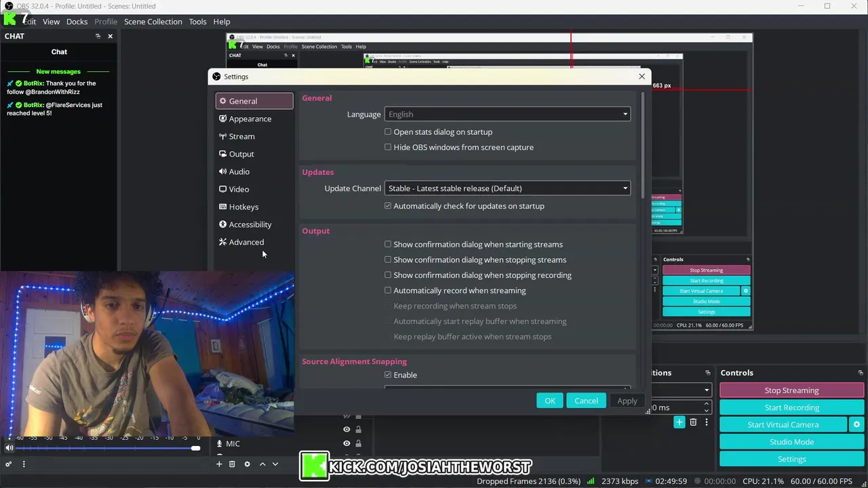Open the Tools menu
The image size is (868, 488).
pos(197,22)
